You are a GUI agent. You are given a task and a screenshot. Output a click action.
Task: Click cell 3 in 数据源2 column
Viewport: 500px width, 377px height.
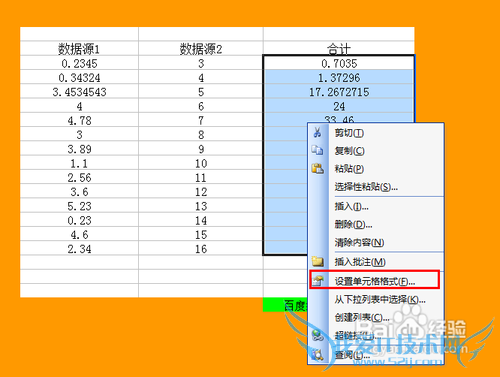[x=201, y=63]
